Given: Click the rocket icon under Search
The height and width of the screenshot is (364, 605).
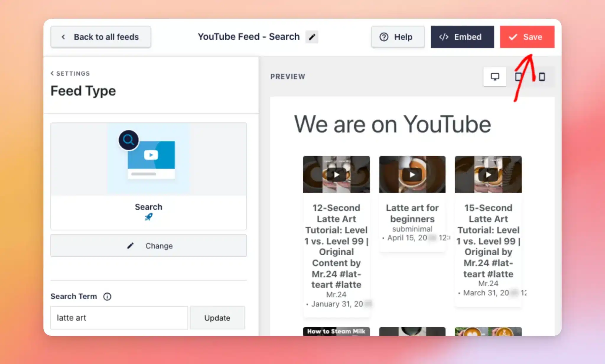Looking at the screenshot, I should point(149,217).
